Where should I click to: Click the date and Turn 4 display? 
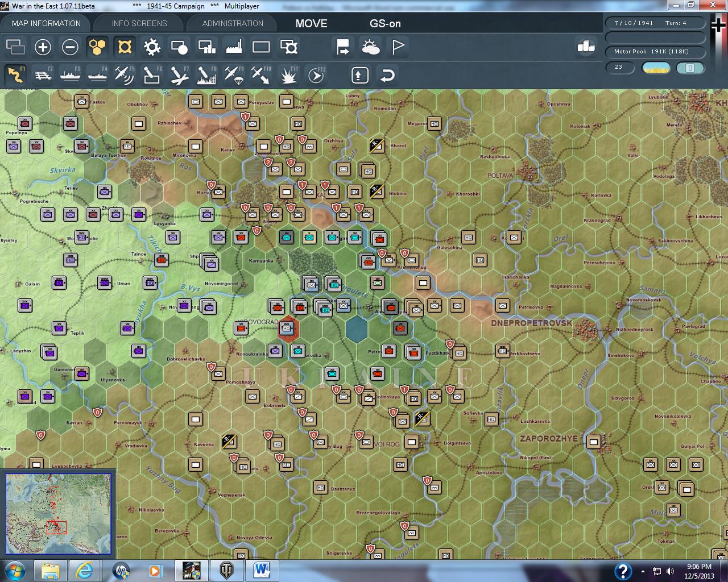coord(655,23)
